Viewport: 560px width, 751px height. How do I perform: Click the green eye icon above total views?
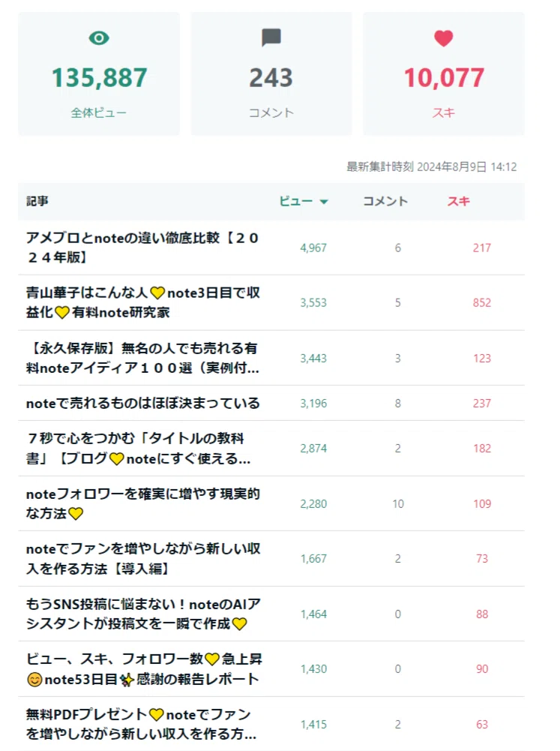pyautogui.click(x=99, y=38)
